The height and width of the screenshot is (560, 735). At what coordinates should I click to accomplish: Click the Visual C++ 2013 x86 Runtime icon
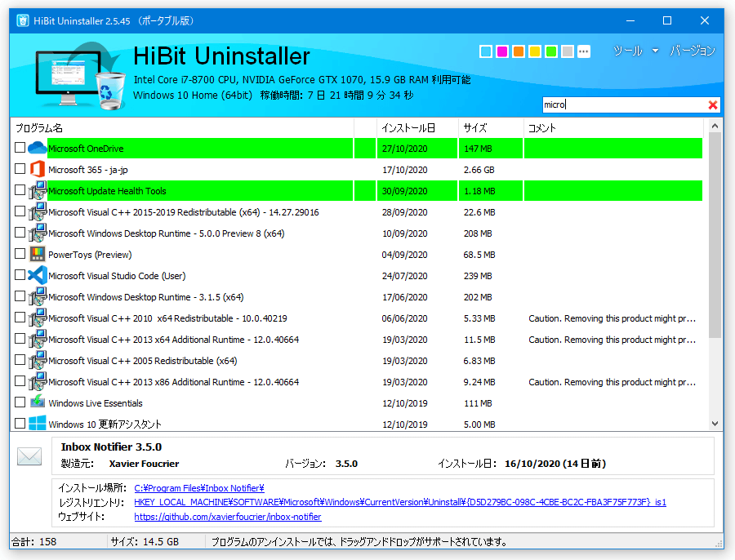(37, 381)
